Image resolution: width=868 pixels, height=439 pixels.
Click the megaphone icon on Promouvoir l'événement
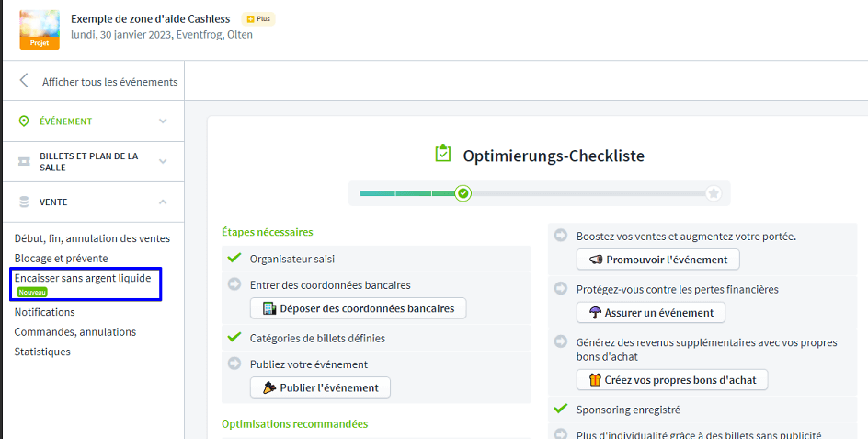point(596,260)
